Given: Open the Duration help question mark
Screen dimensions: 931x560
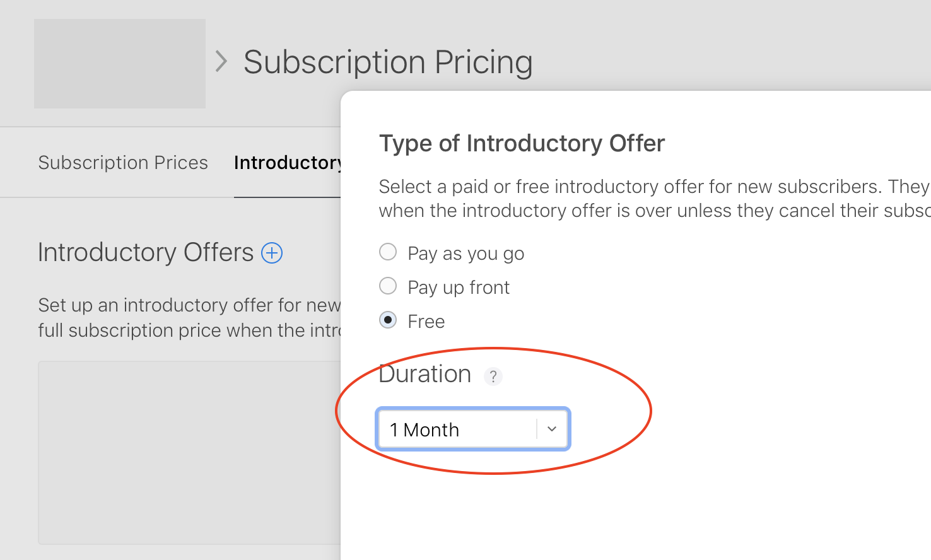Looking at the screenshot, I should coord(493,376).
